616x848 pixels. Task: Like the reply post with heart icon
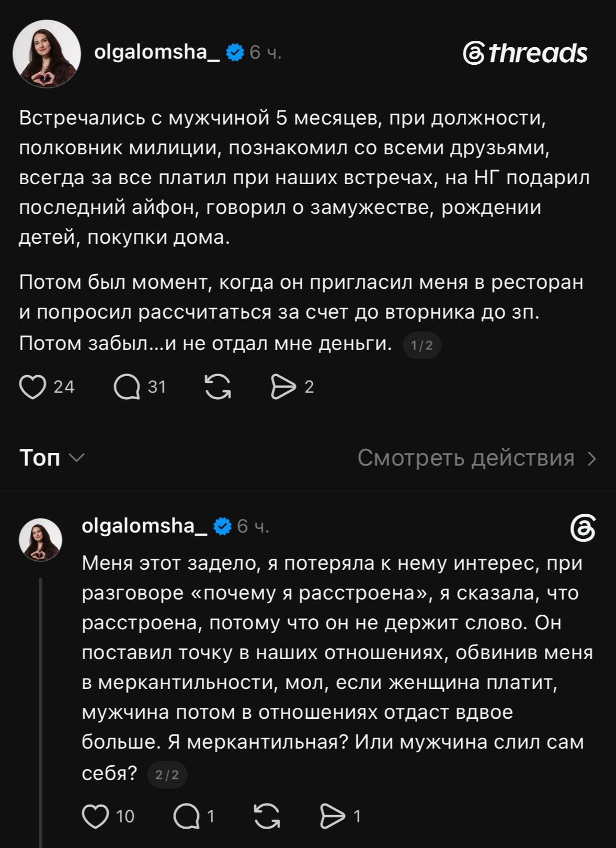pyautogui.click(x=96, y=816)
